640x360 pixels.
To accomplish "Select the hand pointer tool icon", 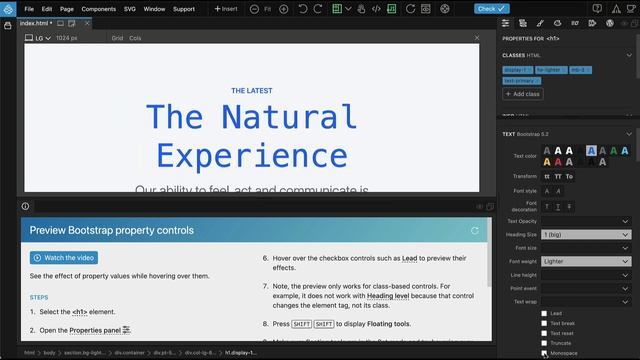I will [x=361, y=9].
